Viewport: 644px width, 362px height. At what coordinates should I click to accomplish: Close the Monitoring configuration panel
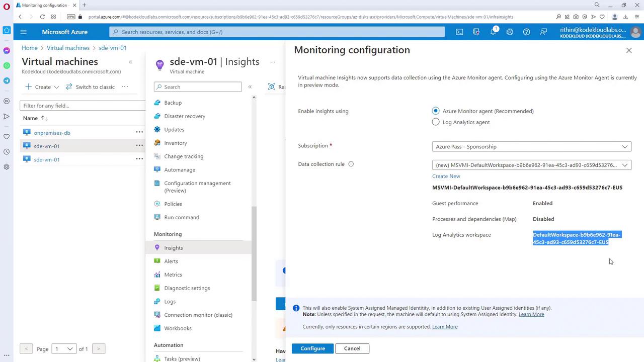coord(629,50)
